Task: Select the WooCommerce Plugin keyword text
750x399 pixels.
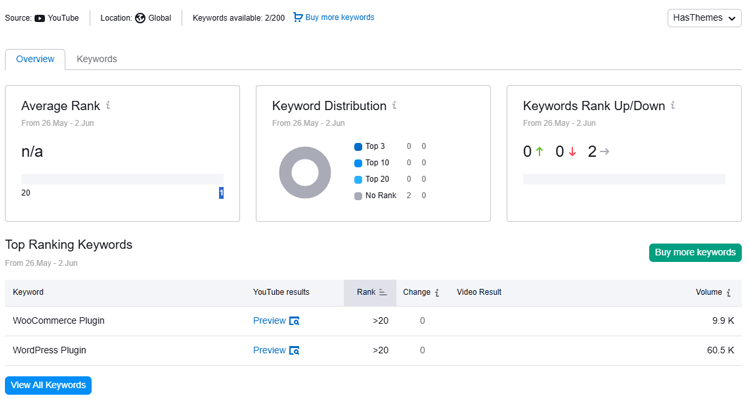Action: pos(58,321)
